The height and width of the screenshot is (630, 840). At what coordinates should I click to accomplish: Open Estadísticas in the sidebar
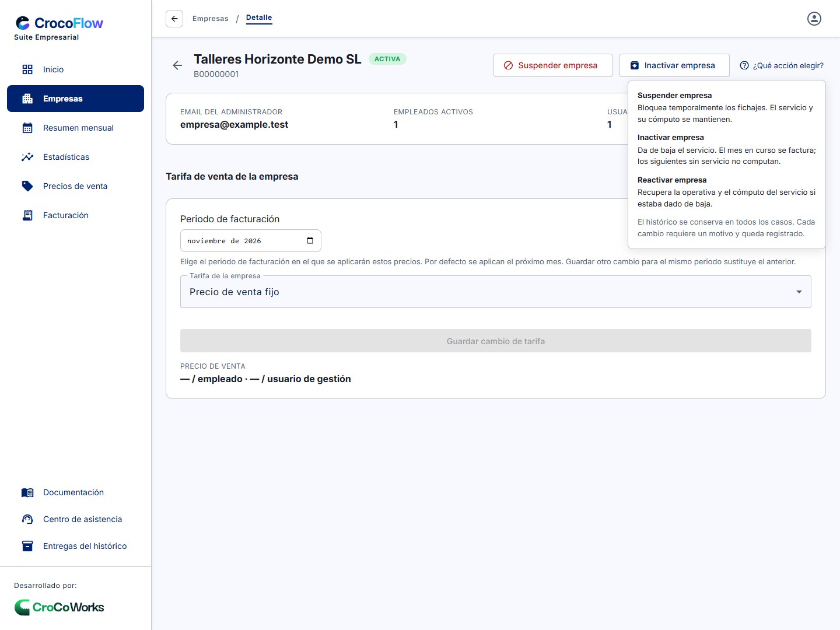tap(76, 157)
